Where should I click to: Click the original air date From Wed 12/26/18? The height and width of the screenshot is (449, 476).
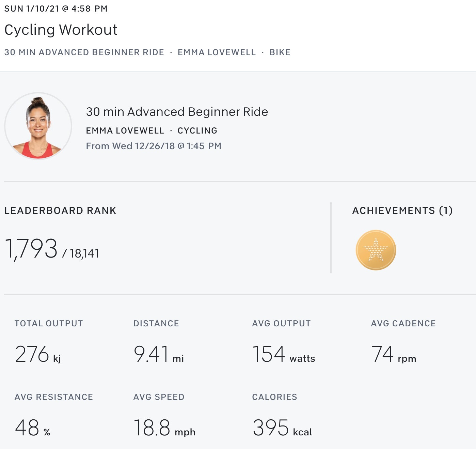[x=154, y=146]
